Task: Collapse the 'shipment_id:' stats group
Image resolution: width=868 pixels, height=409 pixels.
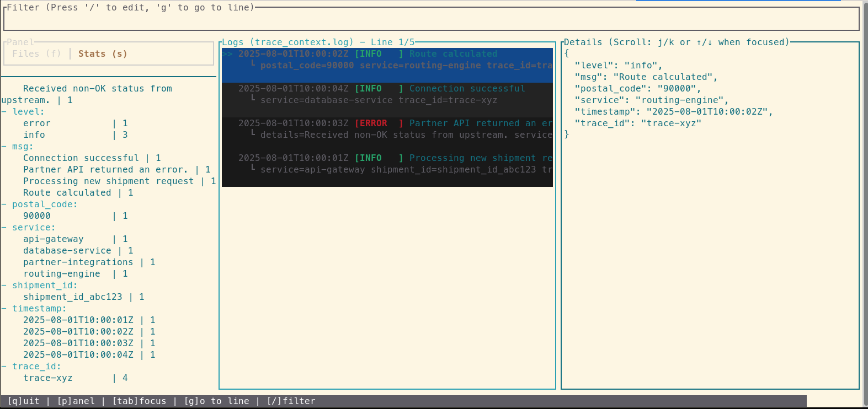Action: 39,285
